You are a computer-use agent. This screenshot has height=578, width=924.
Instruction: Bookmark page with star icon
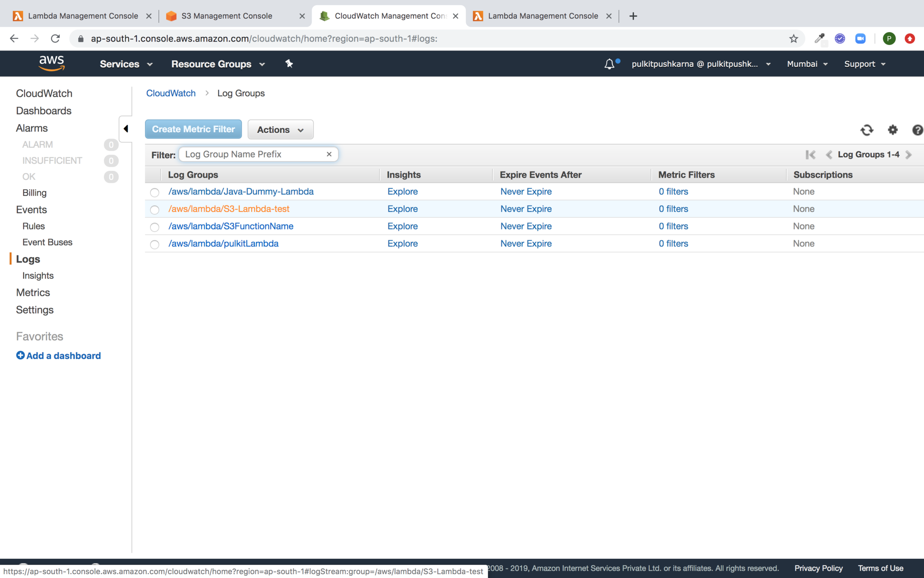click(x=794, y=39)
